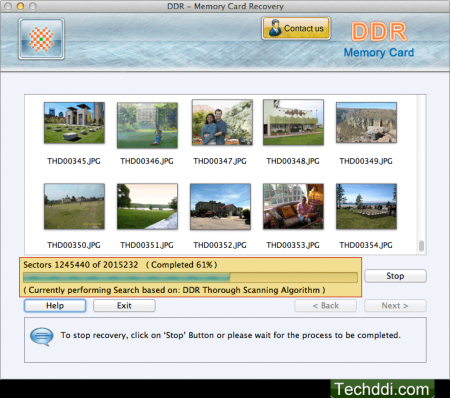Click the window's zoom button
This screenshot has height=398, width=450.
(x=33, y=6)
